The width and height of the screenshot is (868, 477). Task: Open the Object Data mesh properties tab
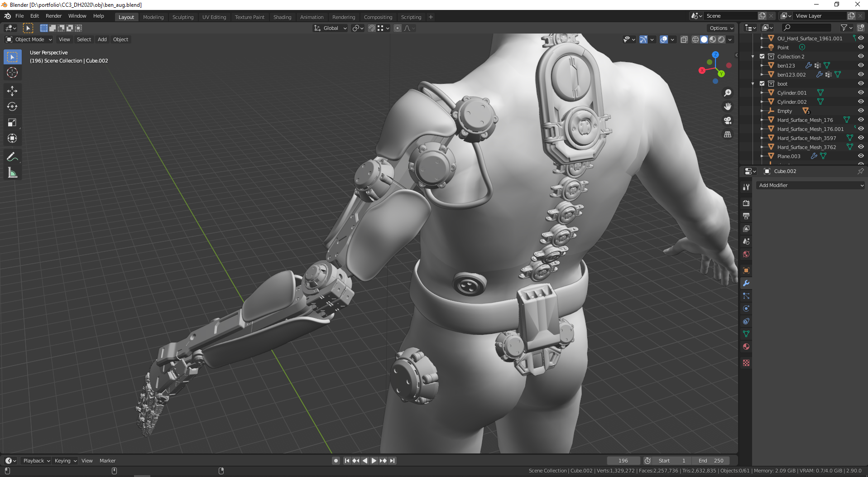pyautogui.click(x=746, y=334)
